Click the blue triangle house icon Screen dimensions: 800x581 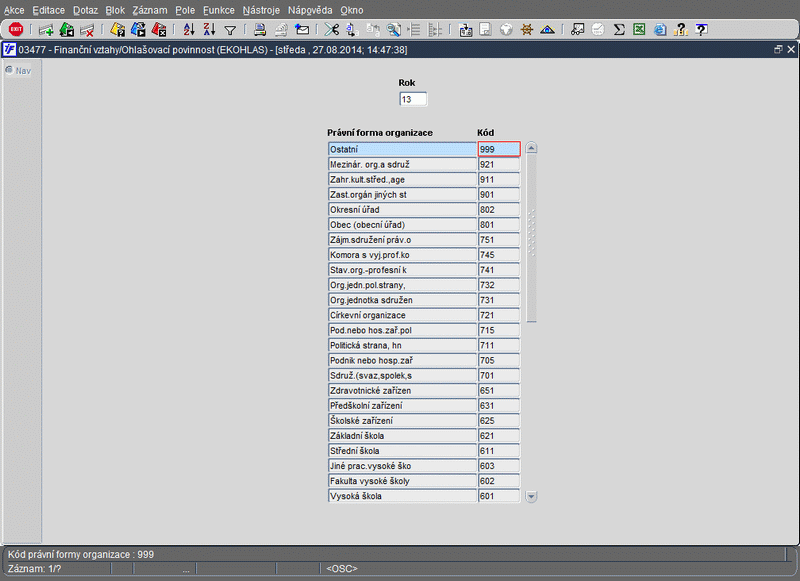[547, 30]
